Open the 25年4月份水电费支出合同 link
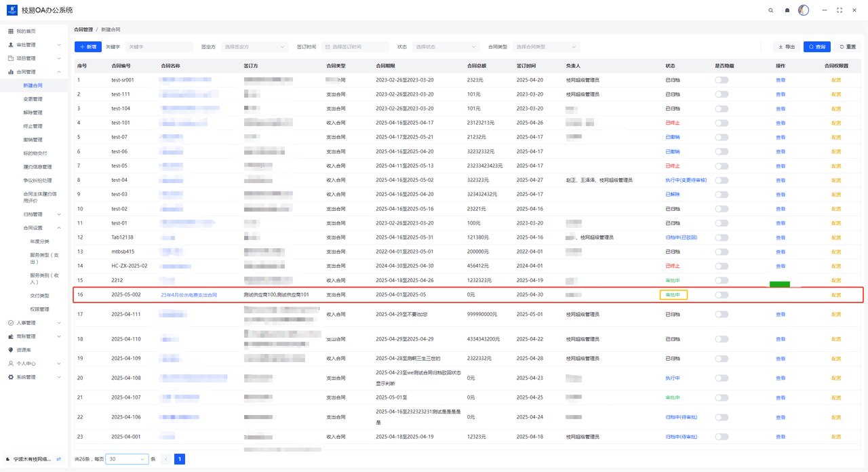The image size is (868, 472). coord(189,295)
